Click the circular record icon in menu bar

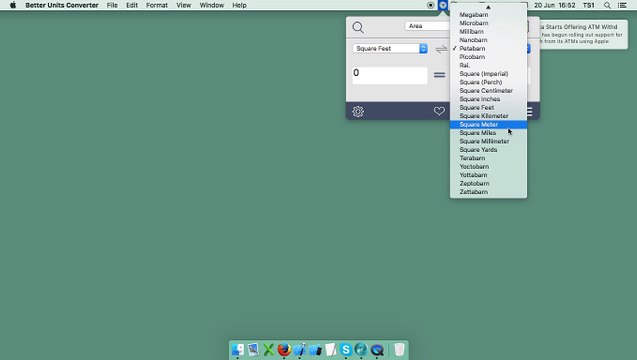click(x=431, y=5)
